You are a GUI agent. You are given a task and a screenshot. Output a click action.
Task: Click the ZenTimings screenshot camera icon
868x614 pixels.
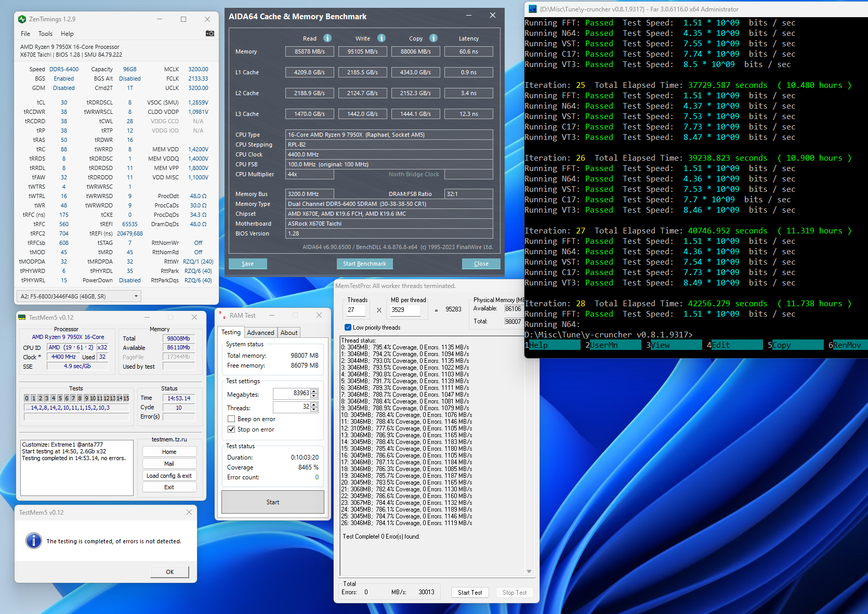(209, 33)
